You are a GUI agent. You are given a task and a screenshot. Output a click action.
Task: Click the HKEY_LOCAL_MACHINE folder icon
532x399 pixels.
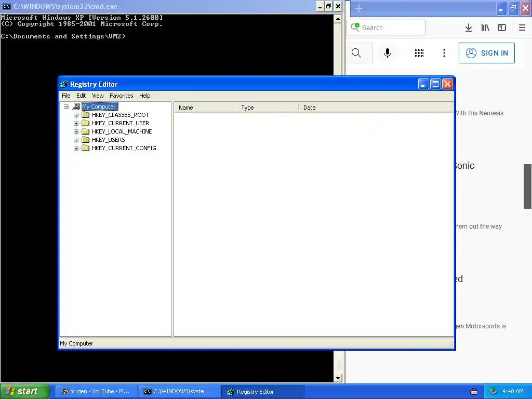point(86,131)
